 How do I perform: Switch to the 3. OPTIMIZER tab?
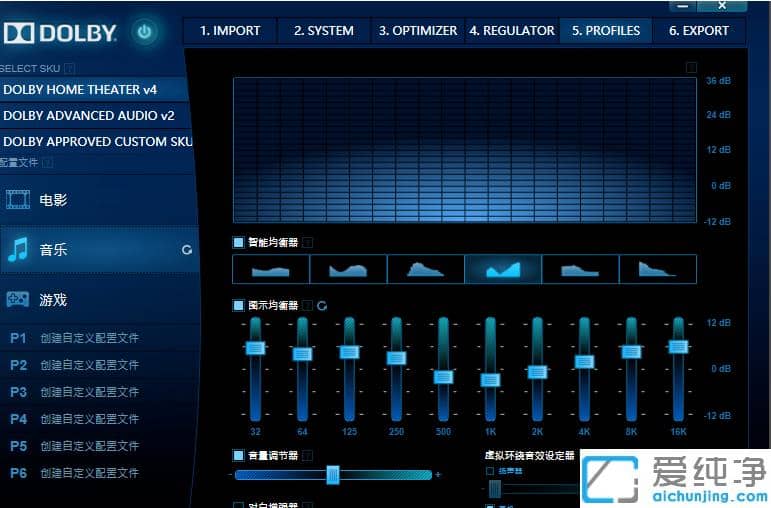click(418, 31)
